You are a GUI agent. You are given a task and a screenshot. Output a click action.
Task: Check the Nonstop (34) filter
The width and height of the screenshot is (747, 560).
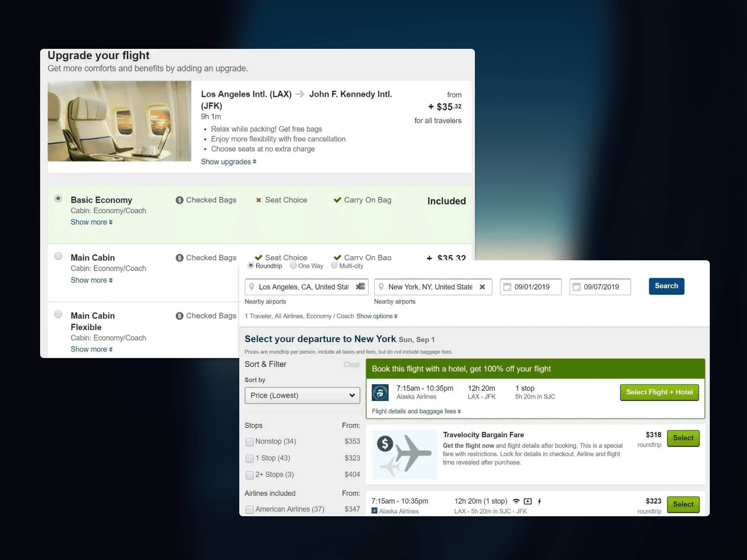(x=249, y=442)
